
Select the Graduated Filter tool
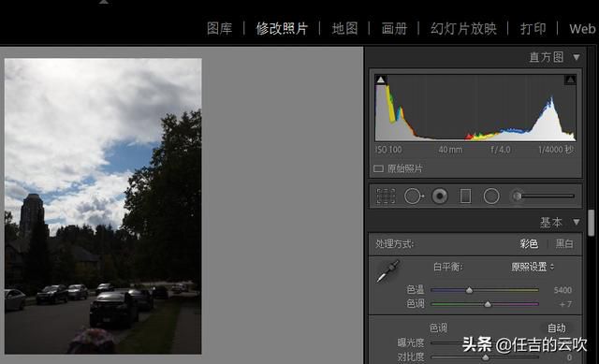pyautogui.click(x=465, y=197)
